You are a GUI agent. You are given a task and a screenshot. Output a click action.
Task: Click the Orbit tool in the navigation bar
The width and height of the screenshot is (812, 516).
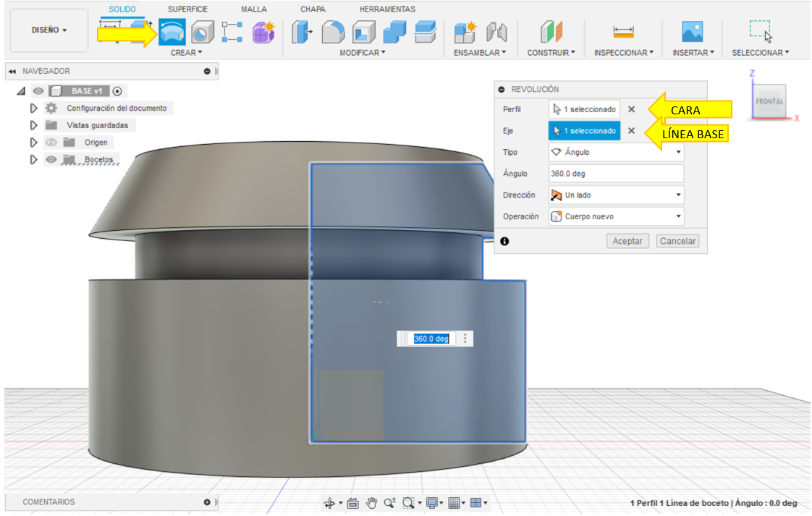pos(329,503)
